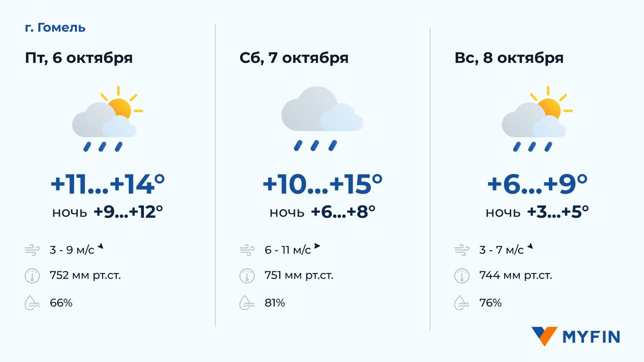This screenshot has height=362, width=644.
Task: Click the city label "г. Гомель"
Action: click(55, 28)
